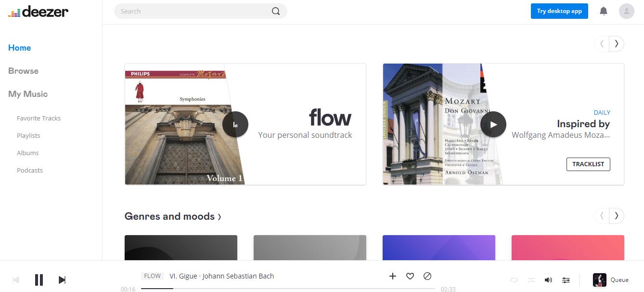Open the Queue label

(619, 280)
